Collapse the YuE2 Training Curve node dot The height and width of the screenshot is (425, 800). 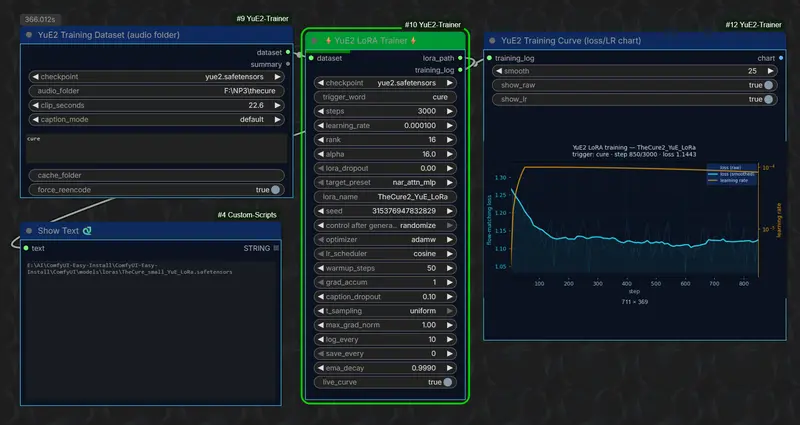point(492,41)
